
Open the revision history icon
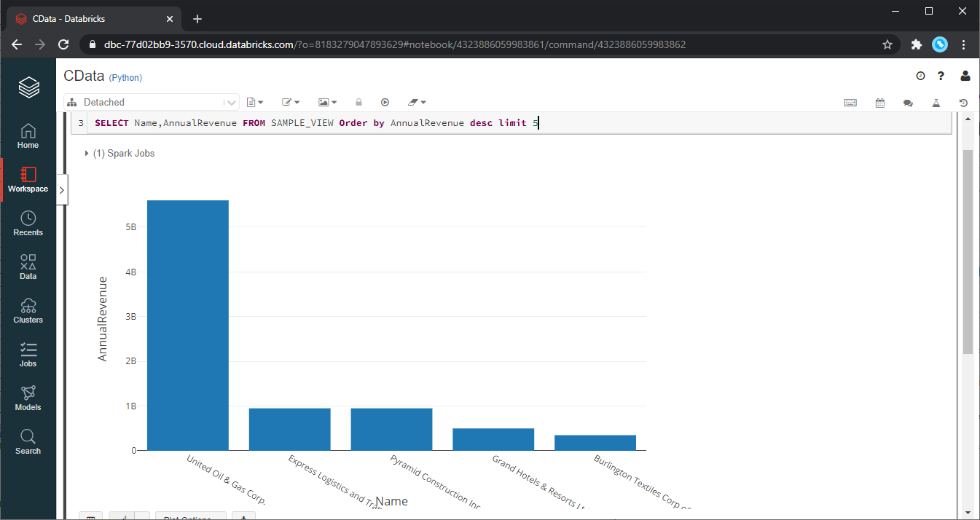(964, 103)
